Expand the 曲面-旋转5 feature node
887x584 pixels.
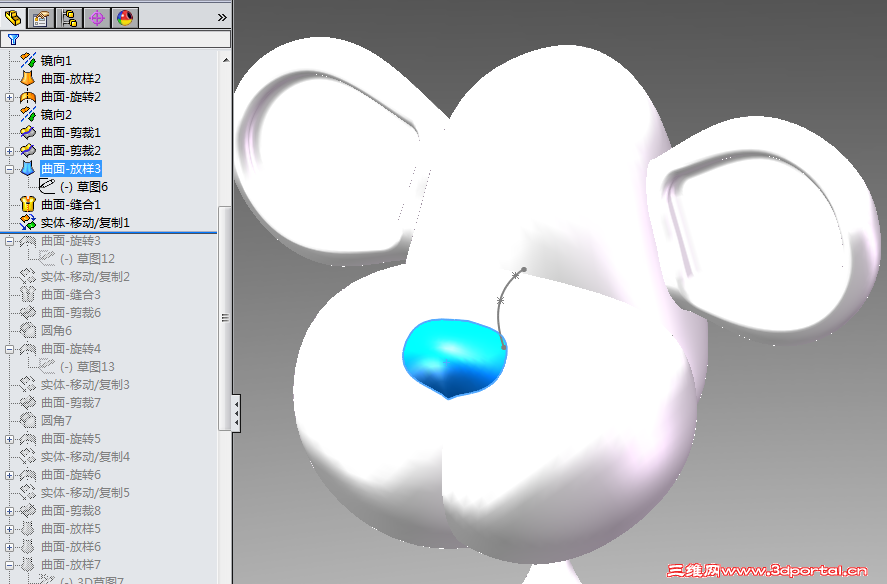pyautogui.click(x=8, y=438)
